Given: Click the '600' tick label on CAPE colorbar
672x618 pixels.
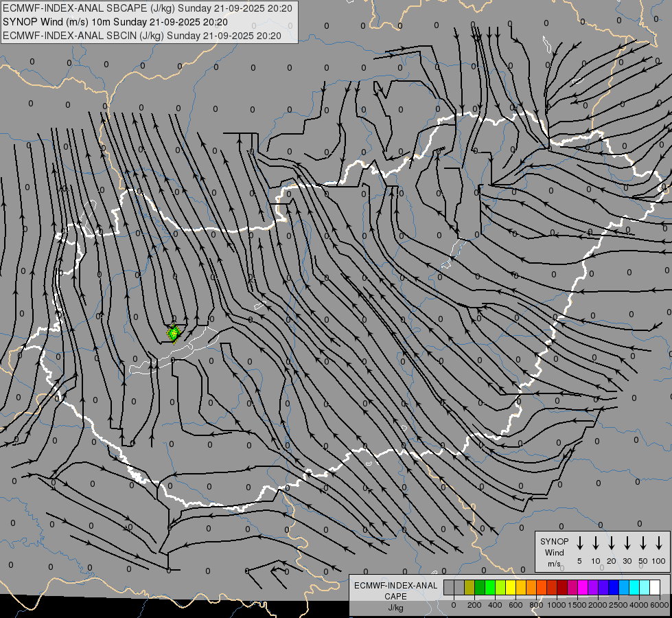Looking at the screenshot, I should [515, 605].
